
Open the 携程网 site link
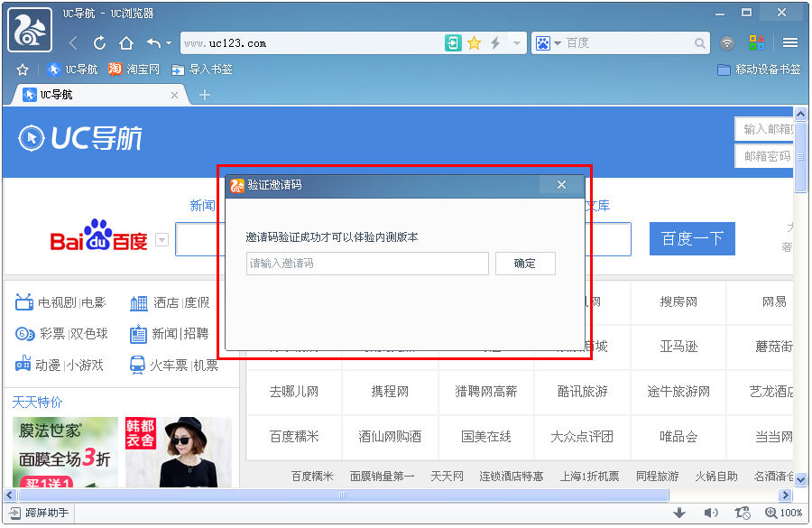(x=390, y=392)
